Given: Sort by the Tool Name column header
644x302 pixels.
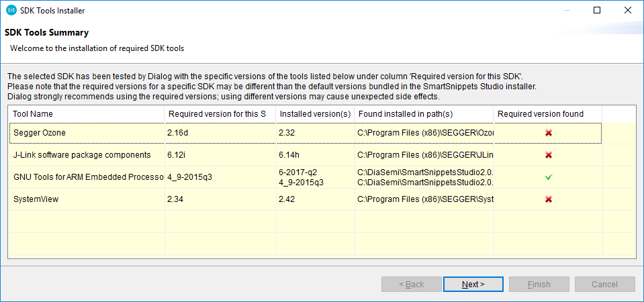Looking at the screenshot, I should coord(87,114).
